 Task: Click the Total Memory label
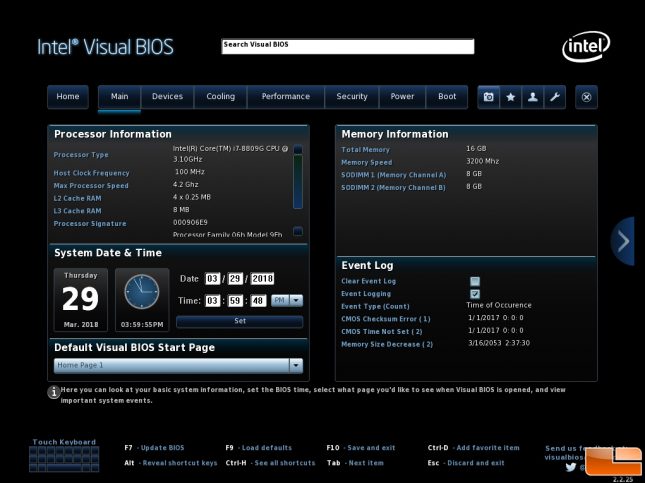365,150
